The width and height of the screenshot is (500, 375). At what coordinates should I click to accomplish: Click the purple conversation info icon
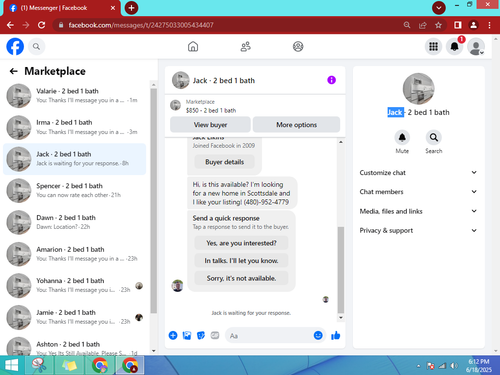331,80
